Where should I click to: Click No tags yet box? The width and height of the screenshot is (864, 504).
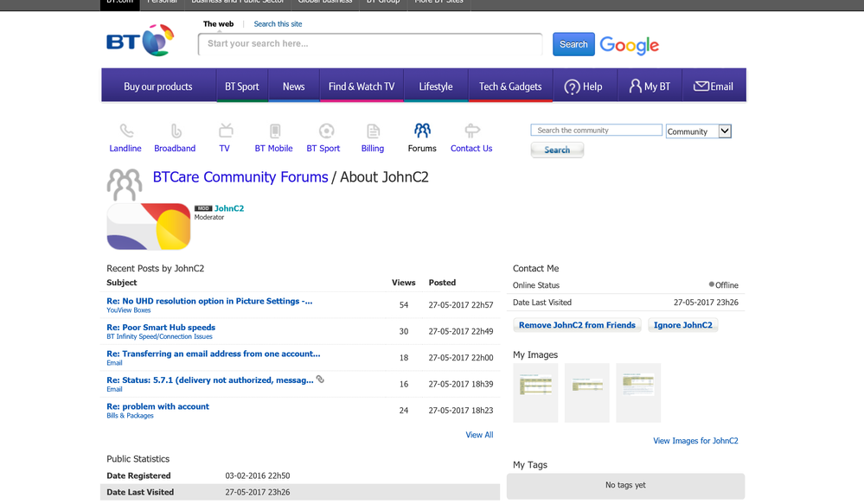click(x=625, y=485)
